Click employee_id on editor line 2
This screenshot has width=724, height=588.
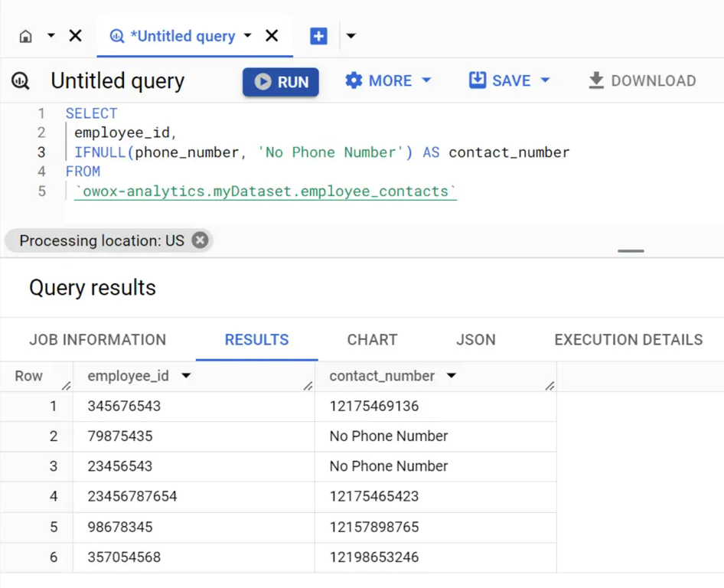tap(122, 133)
